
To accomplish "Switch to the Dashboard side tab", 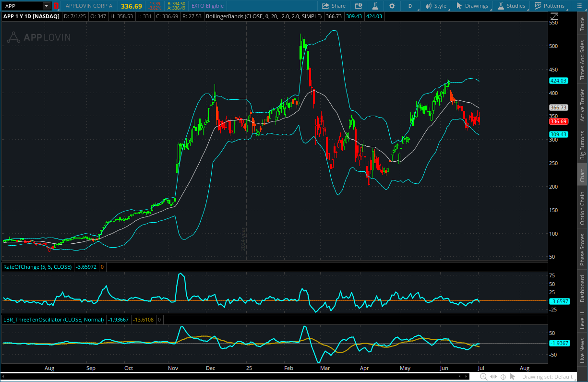I will 582,289.
